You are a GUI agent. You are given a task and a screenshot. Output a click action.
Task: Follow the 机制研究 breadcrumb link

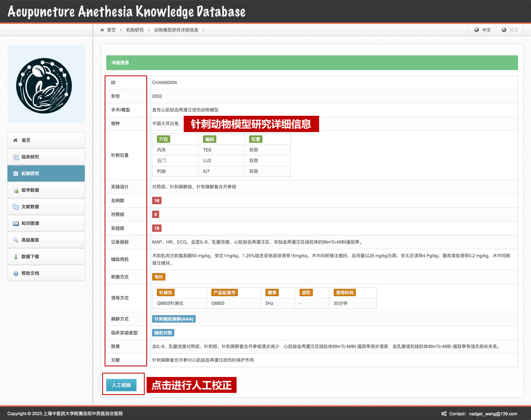point(135,30)
